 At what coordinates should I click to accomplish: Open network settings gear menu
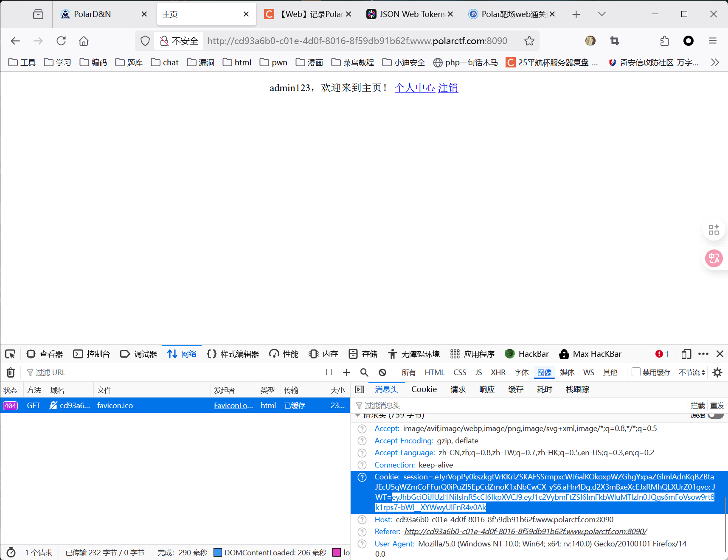click(717, 372)
